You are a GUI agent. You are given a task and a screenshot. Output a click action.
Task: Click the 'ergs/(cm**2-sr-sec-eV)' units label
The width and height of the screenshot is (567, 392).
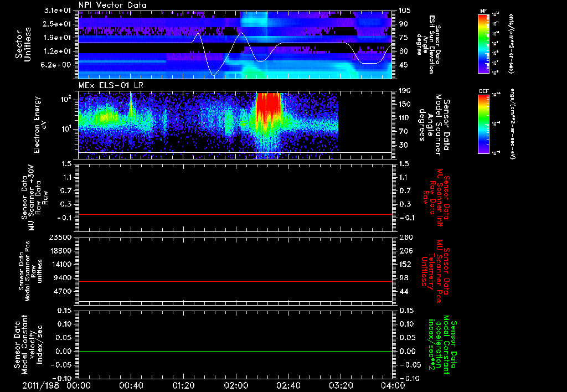[x=513, y=124]
